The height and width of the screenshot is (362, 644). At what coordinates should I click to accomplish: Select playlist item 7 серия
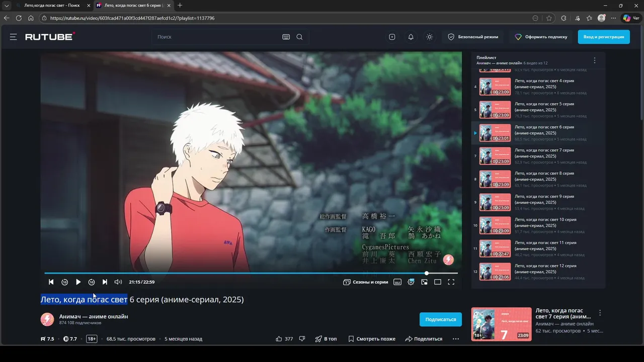coord(537,156)
